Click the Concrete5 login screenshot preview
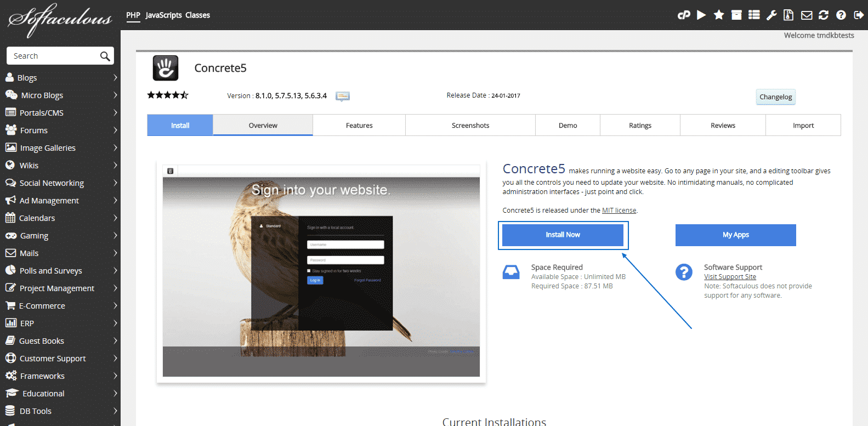868x426 pixels. [321, 271]
